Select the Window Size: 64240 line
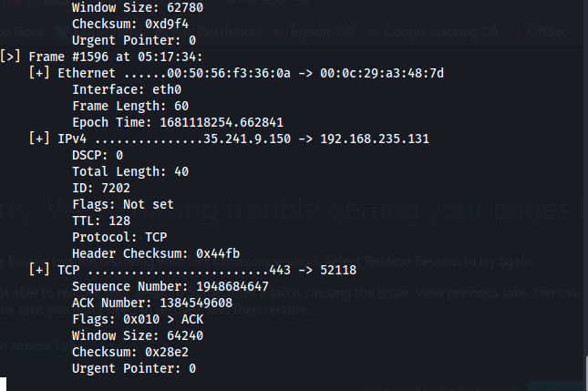The height and width of the screenshot is (391, 588). [137, 335]
